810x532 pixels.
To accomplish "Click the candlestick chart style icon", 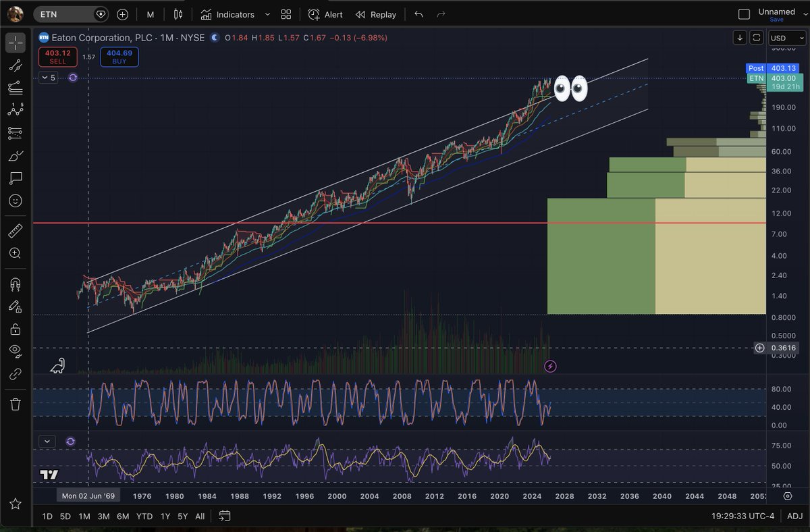I will point(178,14).
